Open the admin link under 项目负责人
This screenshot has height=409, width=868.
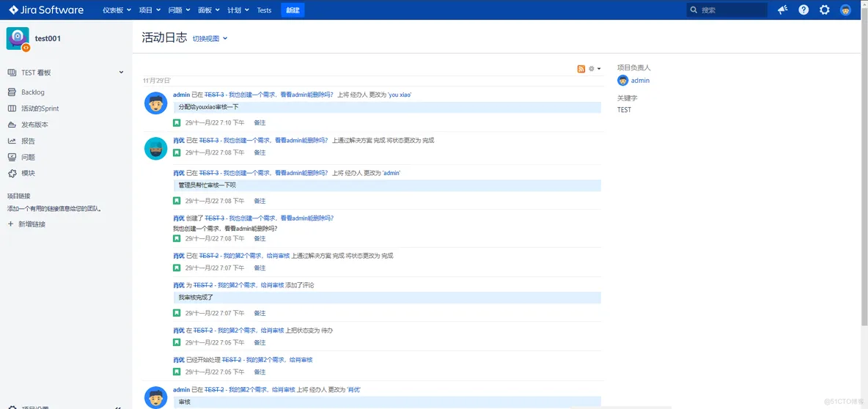(x=641, y=80)
